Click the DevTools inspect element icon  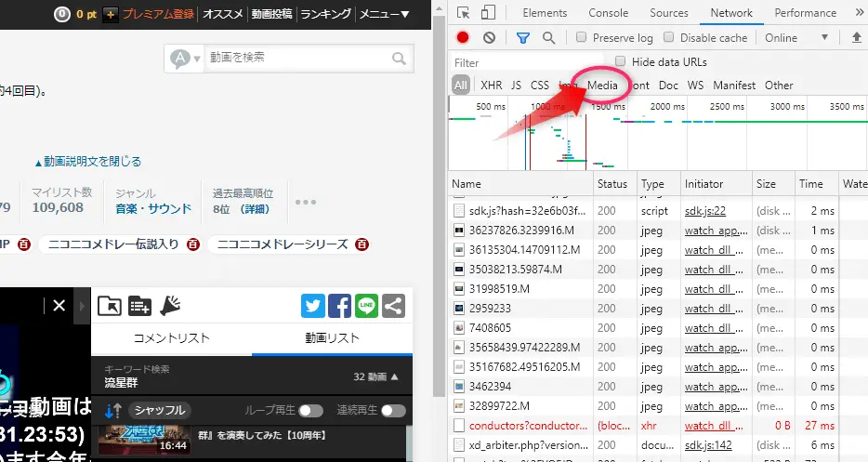pos(464,13)
